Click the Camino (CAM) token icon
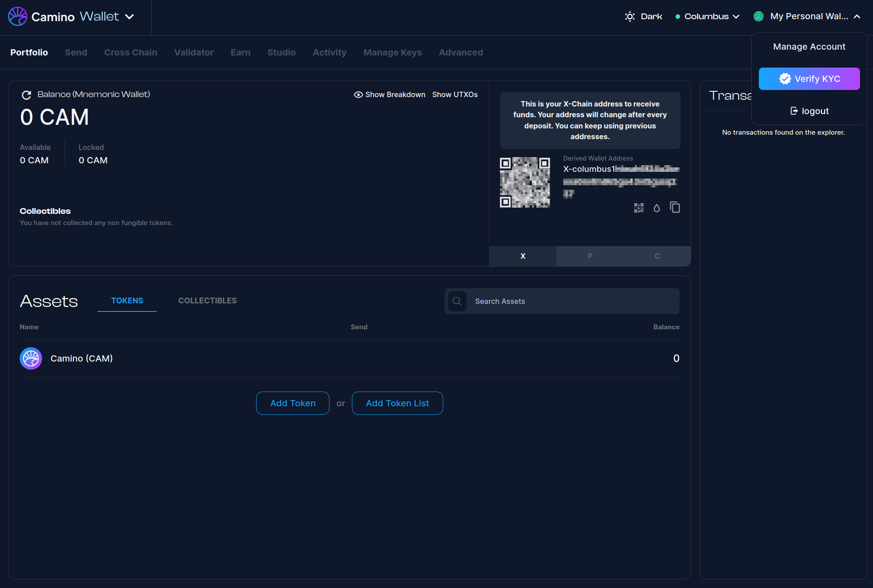 31,358
